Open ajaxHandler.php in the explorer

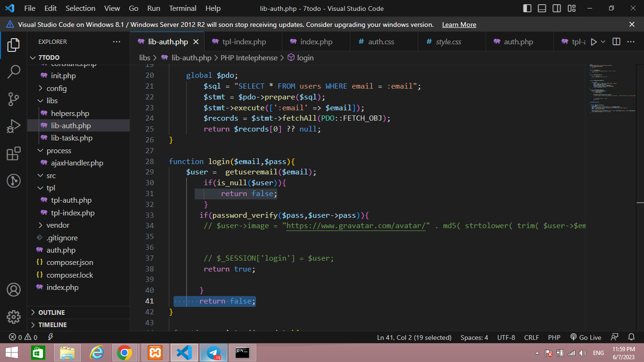(78, 163)
